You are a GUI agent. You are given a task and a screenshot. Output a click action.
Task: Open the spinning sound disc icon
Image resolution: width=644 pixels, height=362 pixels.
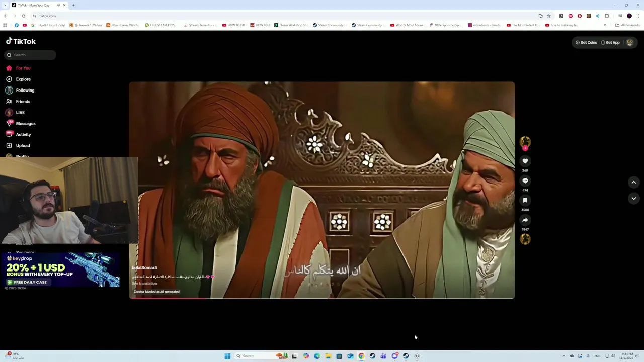pyautogui.click(x=525, y=239)
